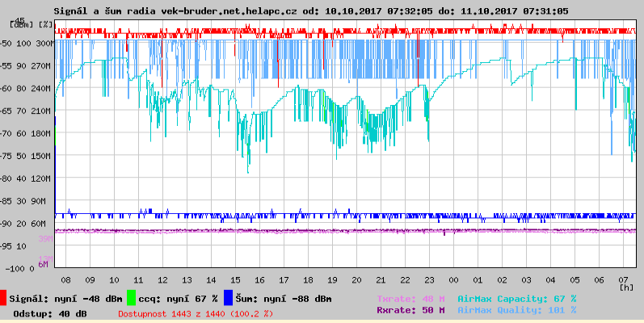
Task: Click the '-85 30 90M' y-axis label
Action: [x=24, y=201]
